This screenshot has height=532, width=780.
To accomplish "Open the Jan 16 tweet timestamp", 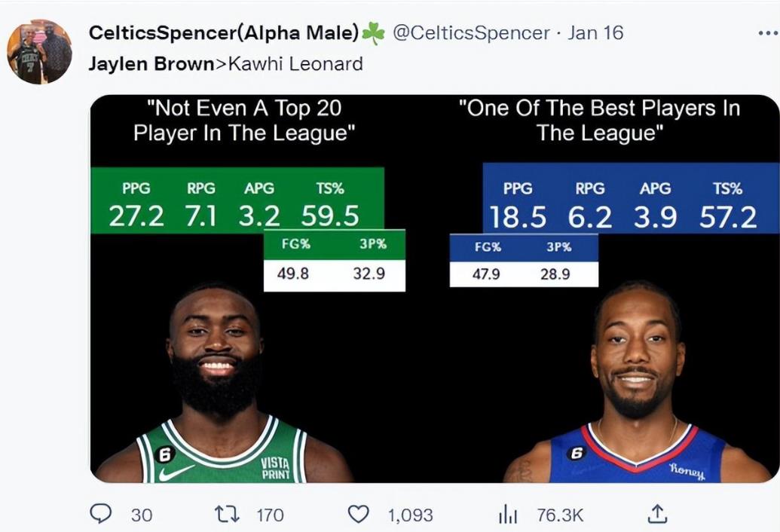I will 595,33.
